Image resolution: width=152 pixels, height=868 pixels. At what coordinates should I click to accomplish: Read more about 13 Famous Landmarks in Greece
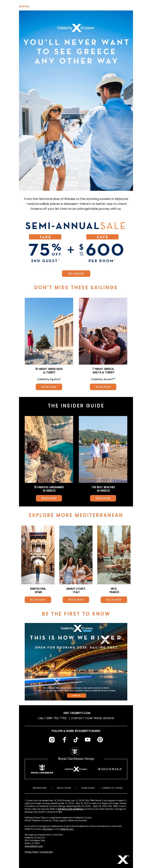pyautogui.click(x=49, y=498)
